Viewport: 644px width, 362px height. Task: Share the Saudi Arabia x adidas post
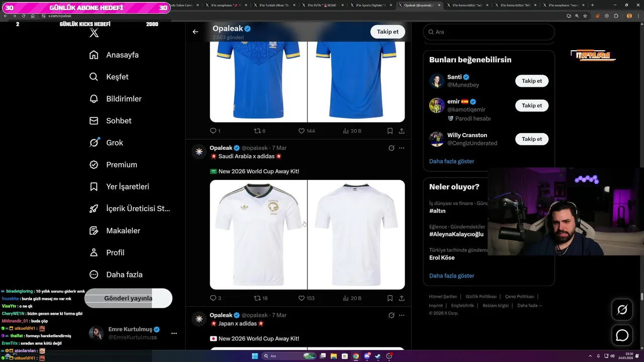coord(401,298)
